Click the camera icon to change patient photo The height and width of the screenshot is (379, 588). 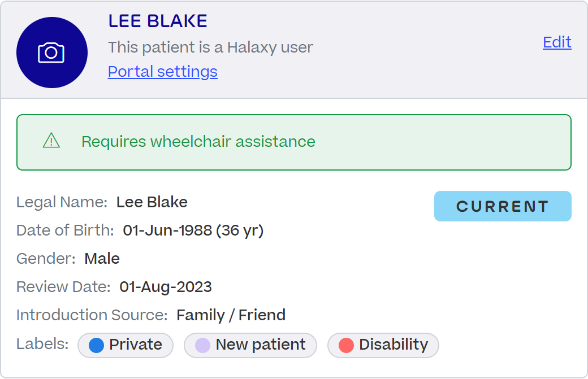pos(52,52)
